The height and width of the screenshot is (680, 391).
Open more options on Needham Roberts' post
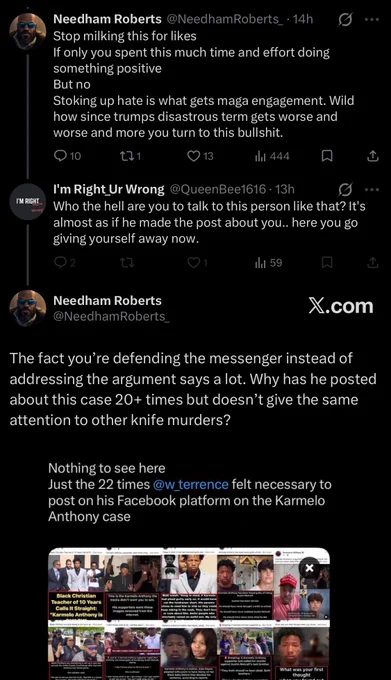(x=372, y=20)
